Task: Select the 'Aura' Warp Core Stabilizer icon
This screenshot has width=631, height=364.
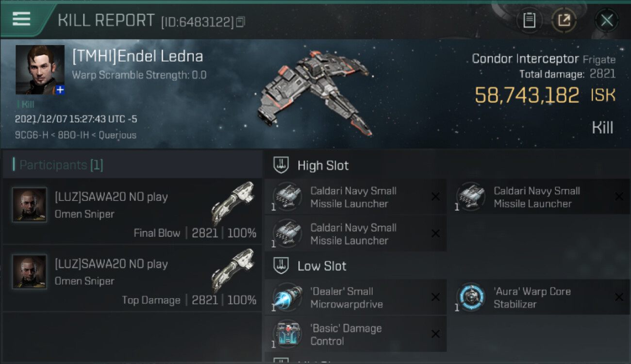Action: coord(470,298)
